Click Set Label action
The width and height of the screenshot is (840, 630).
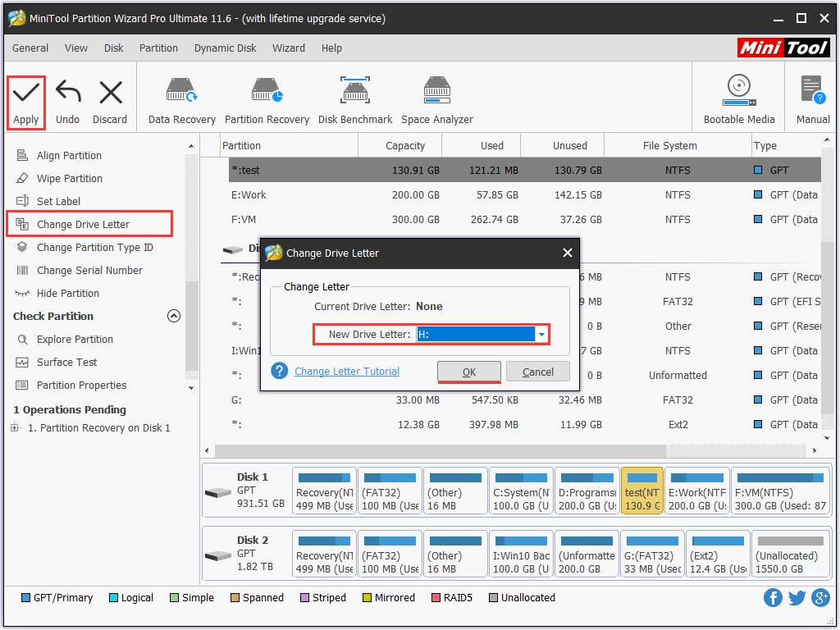(58, 202)
